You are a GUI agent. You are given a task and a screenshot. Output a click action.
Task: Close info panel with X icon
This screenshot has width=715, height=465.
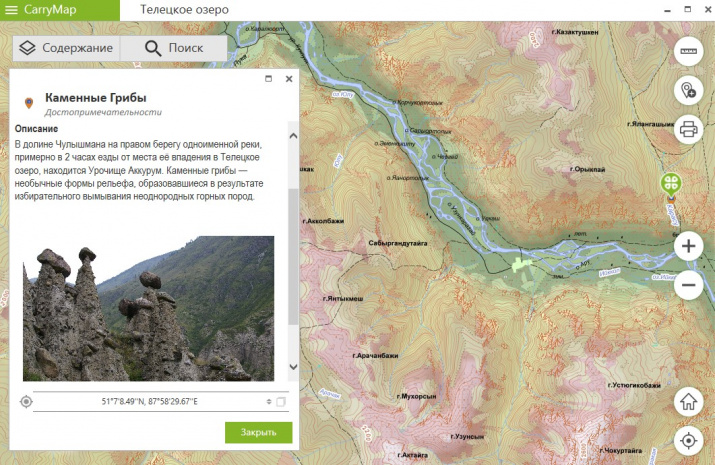click(x=289, y=78)
